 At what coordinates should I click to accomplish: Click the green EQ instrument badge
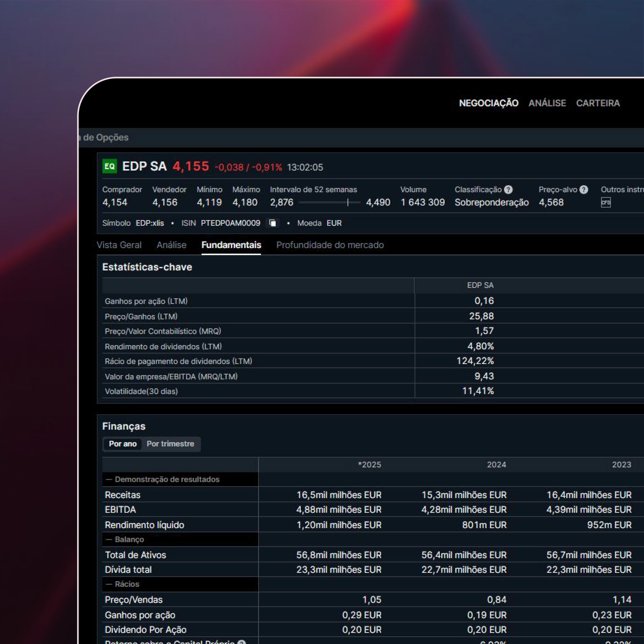110,166
